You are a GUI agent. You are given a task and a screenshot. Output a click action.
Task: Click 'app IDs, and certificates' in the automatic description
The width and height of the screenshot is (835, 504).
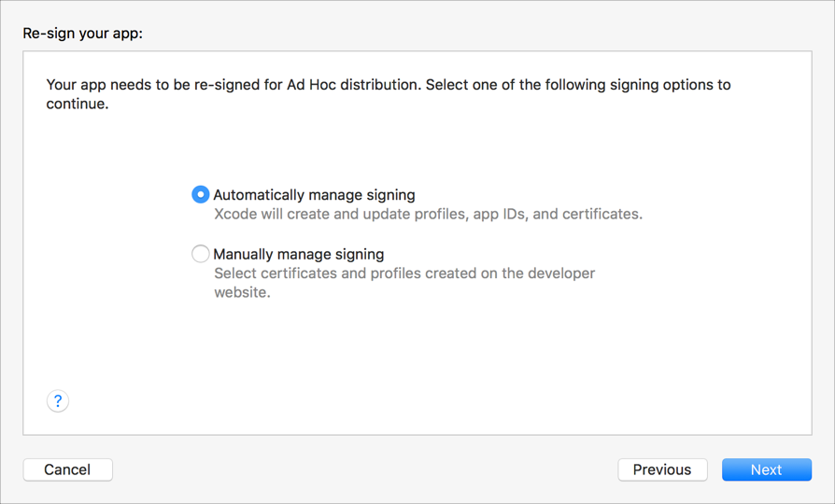tap(558, 214)
